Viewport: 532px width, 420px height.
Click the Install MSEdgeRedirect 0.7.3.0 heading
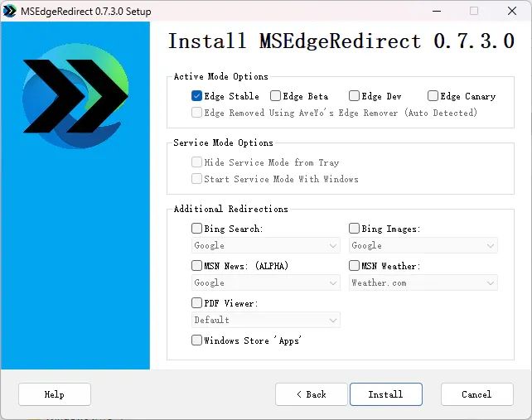coord(341,41)
